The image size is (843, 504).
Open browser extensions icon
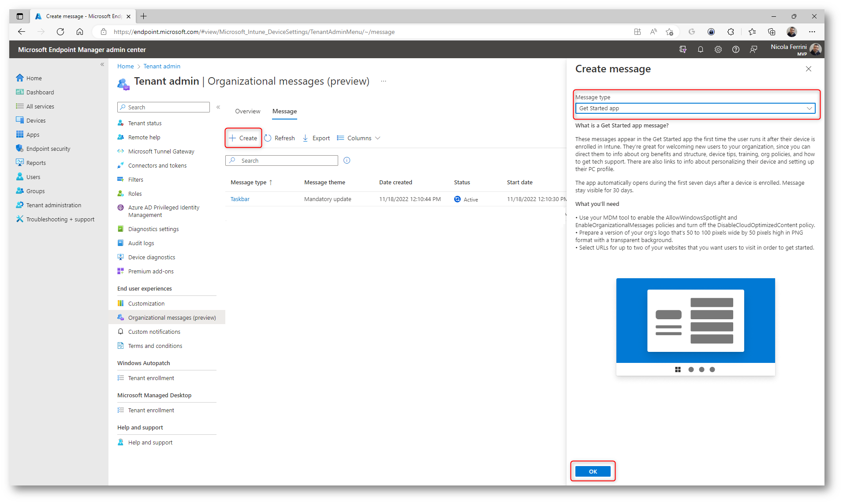click(x=731, y=32)
